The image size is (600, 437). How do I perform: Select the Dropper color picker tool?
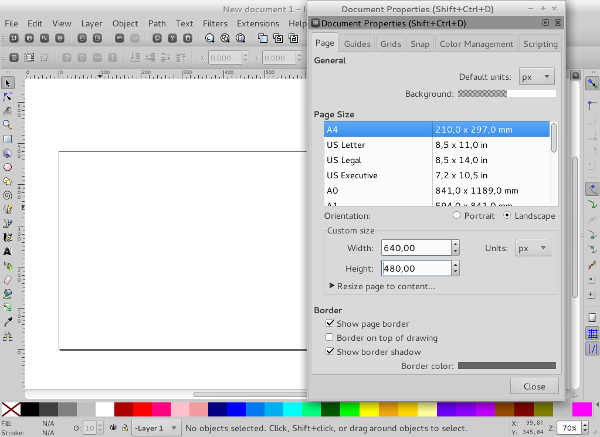(8, 322)
